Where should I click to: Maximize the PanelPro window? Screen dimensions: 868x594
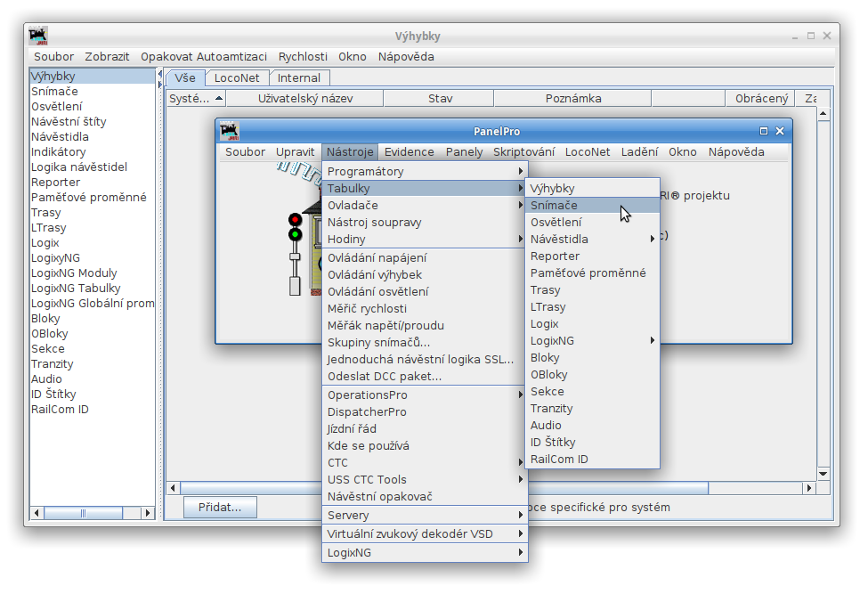click(x=763, y=131)
